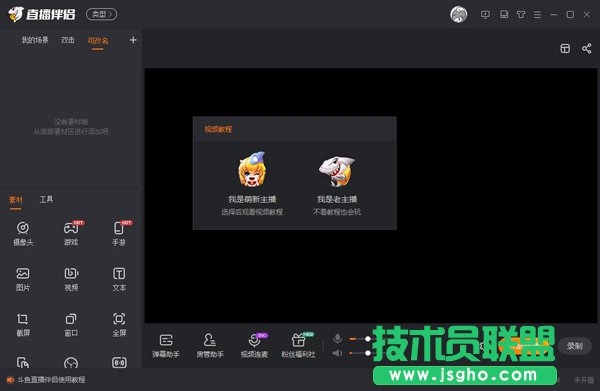600x391 pixels.
Task: Open the 弹幕助手 danmaku assistant
Action: [166, 345]
